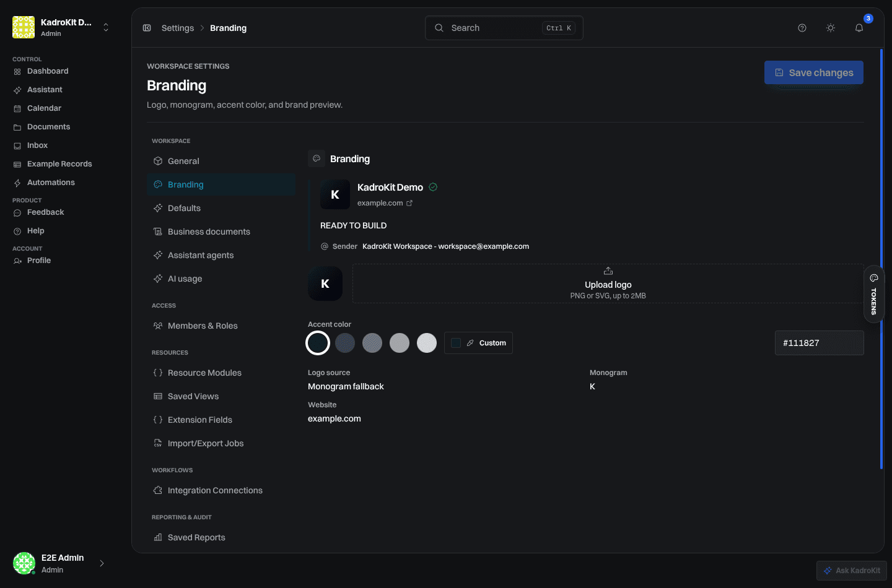Screen dimensions: 892x588
Task: Click the Saved Reports chart icon
Action: click(x=158, y=537)
